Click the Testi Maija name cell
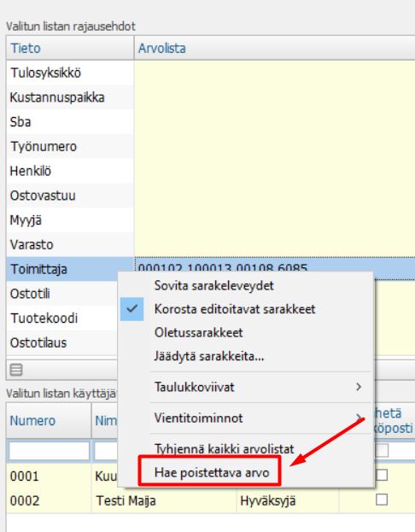 tap(164, 500)
